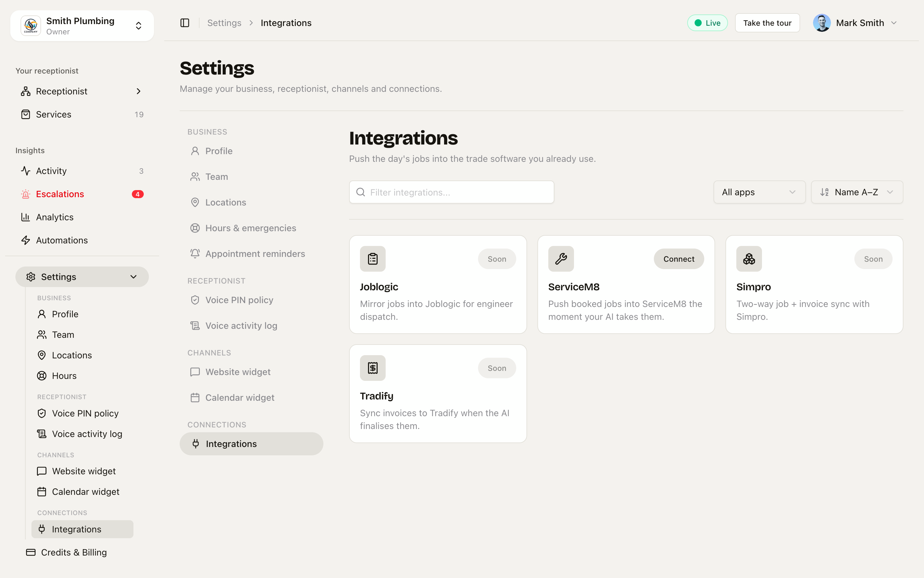The image size is (924, 578).
Task: Click the sidebar Calendar widget calendar icon
Action: 42,492
